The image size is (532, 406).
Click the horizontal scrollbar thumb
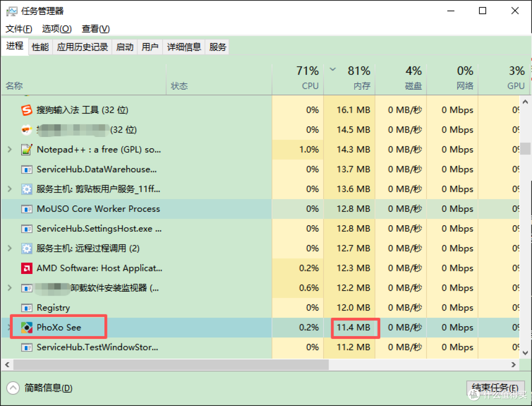(171, 365)
